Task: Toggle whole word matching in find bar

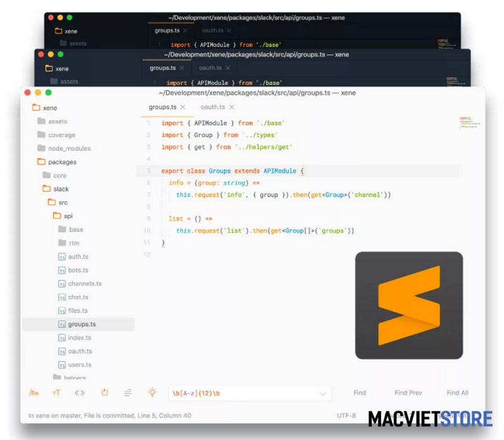Action: [80, 393]
